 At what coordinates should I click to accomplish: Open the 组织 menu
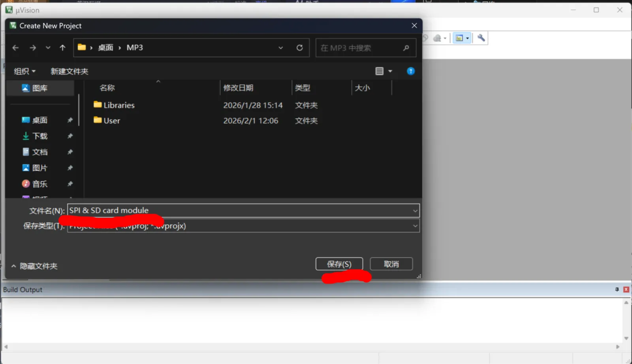24,71
